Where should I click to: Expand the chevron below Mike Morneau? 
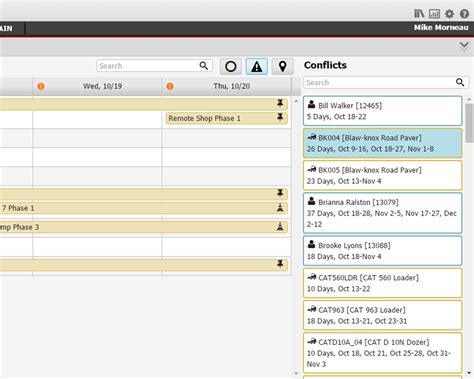click(464, 45)
